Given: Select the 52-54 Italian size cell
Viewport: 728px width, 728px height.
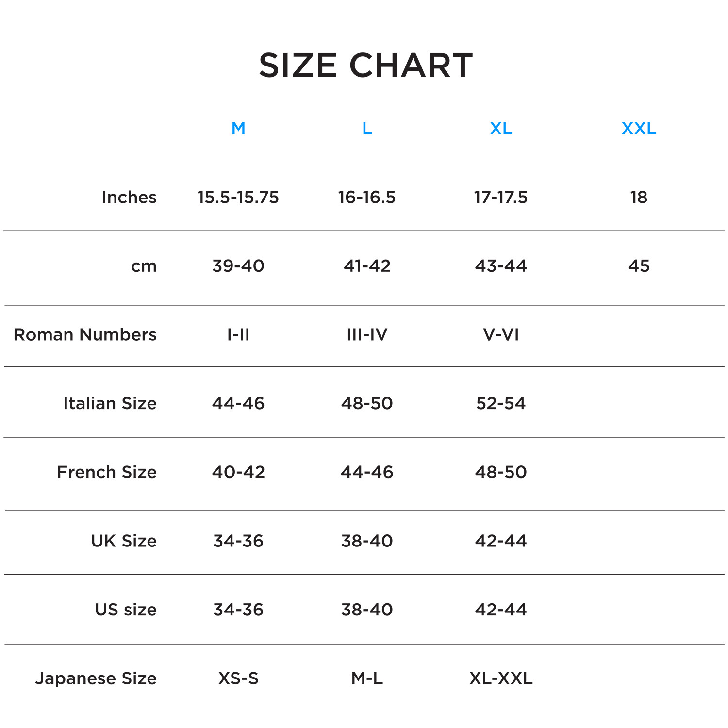Looking at the screenshot, I should tap(501, 403).
